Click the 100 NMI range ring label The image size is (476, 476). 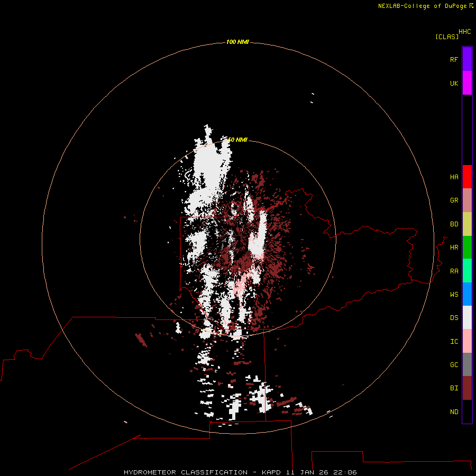237,42
